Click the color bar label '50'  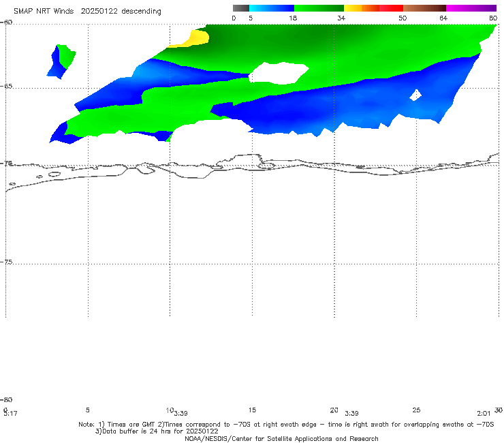[x=403, y=18]
